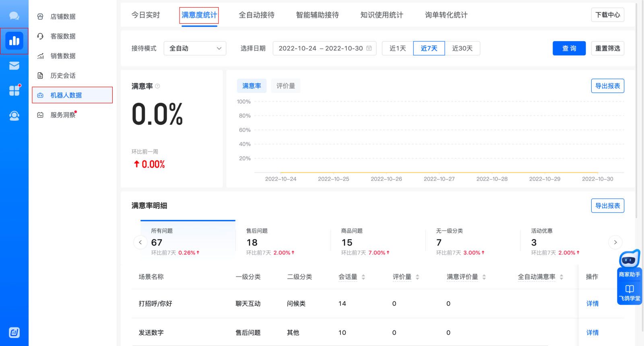Screen dimensions: 644x346
Task: Click the 服务洞察 icon
Action: (x=40, y=115)
